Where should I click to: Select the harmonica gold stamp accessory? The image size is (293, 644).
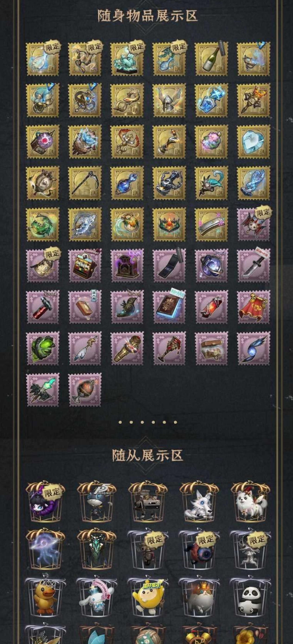coord(212,224)
